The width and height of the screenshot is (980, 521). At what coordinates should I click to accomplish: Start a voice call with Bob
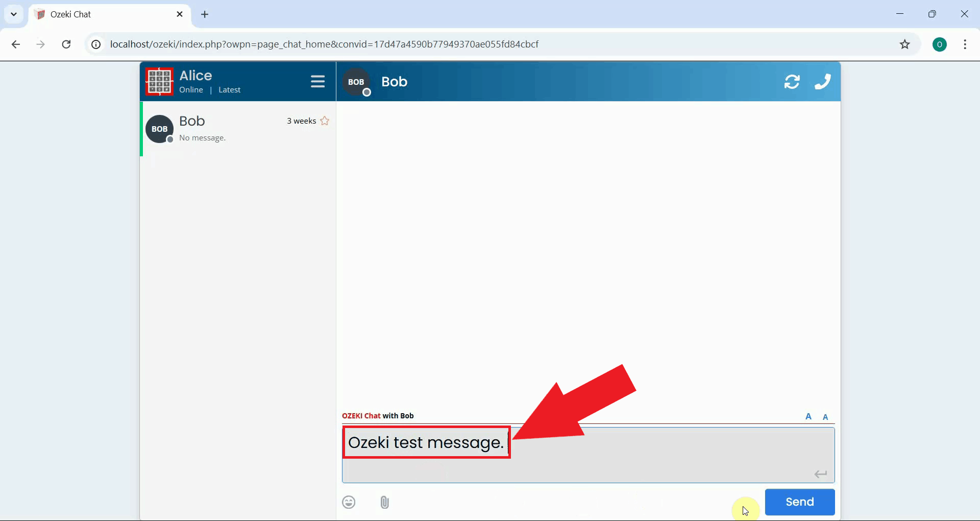[823, 81]
